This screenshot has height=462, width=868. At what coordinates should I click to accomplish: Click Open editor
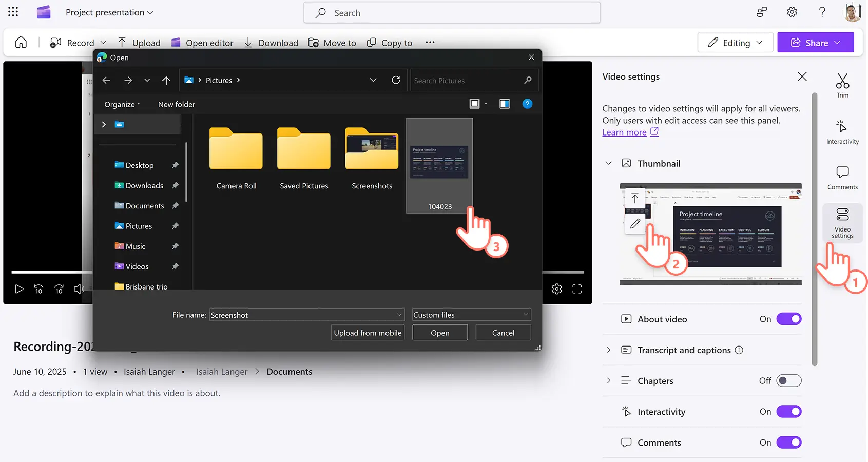click(202, 43)
